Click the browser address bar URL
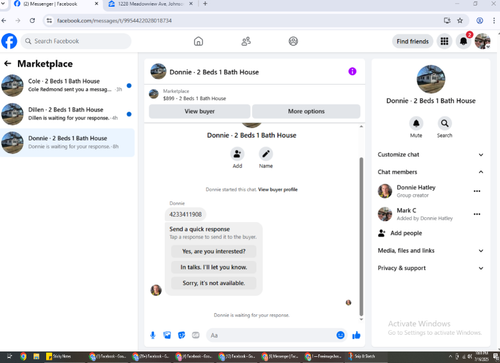500x363 pixels. click(x=114, y=21)
